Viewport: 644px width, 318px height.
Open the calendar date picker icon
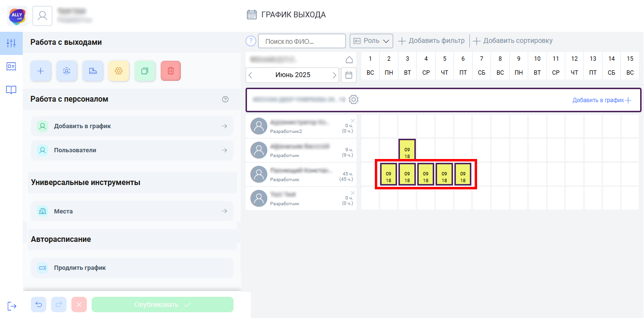(349, 75)
